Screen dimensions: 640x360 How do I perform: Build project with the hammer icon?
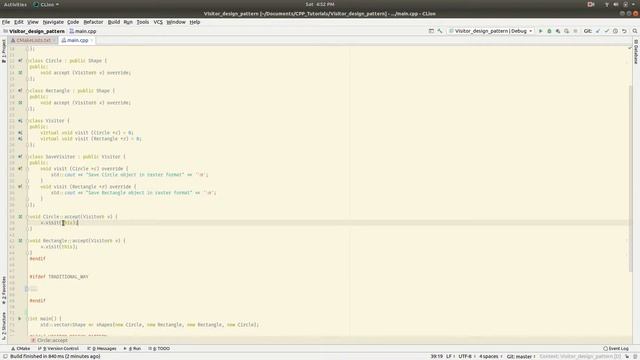tap(440, 31)
